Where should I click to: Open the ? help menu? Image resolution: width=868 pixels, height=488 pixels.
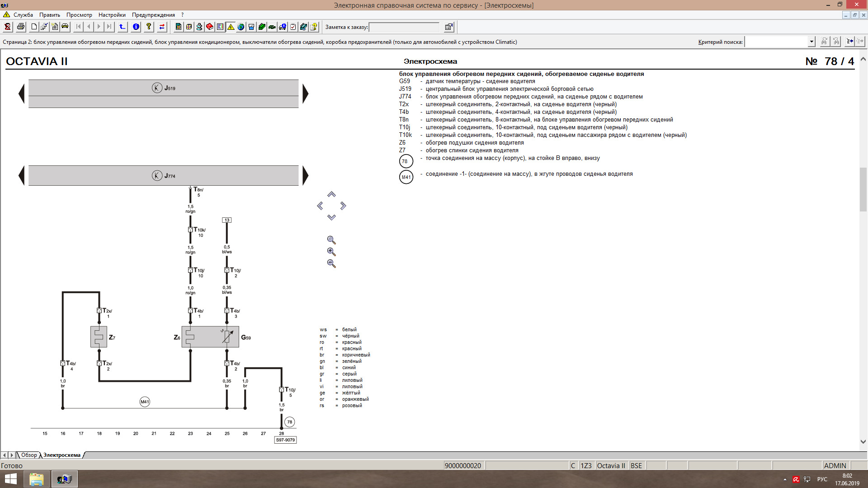pos(182,15)
